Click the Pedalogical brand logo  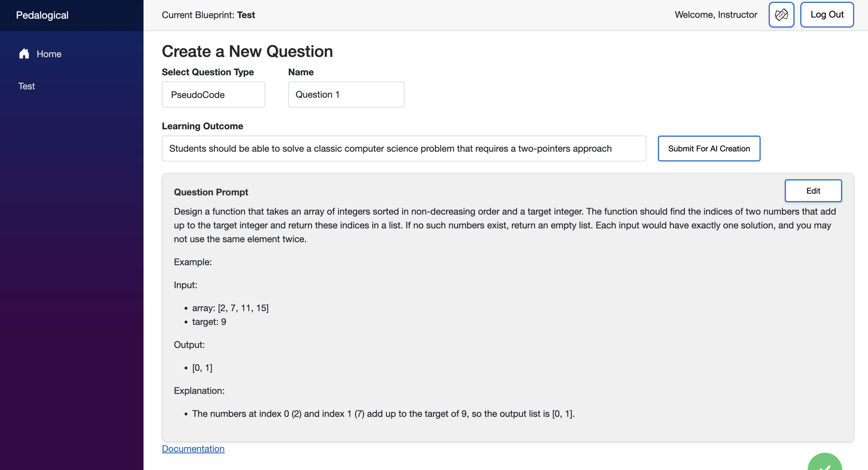[42, 15]
